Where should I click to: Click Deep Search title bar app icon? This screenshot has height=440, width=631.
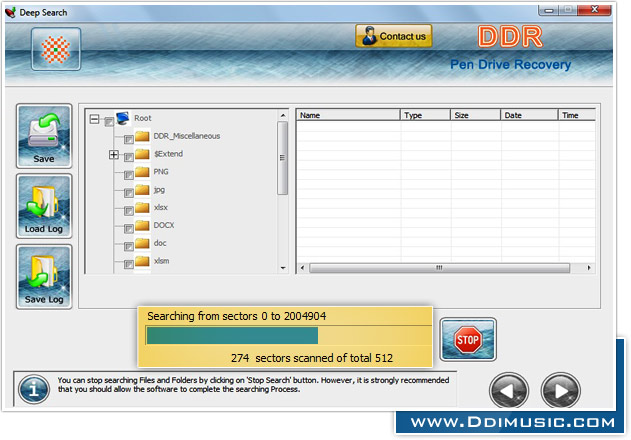coord(11,12)
